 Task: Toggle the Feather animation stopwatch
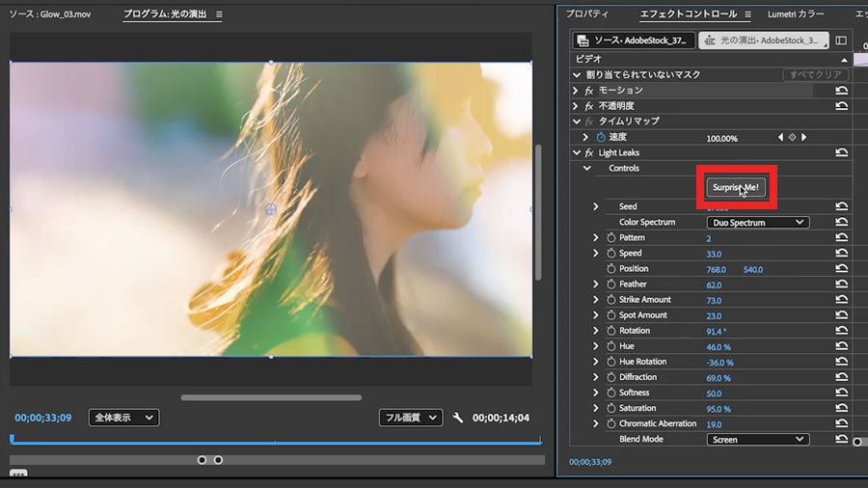point(610,285)
